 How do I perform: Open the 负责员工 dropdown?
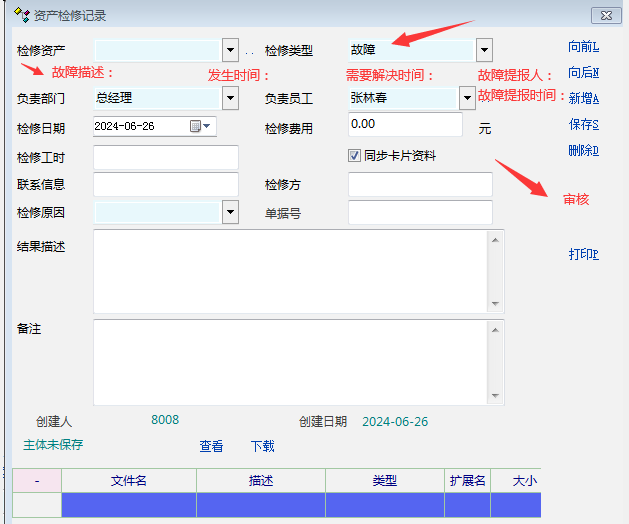466,98
